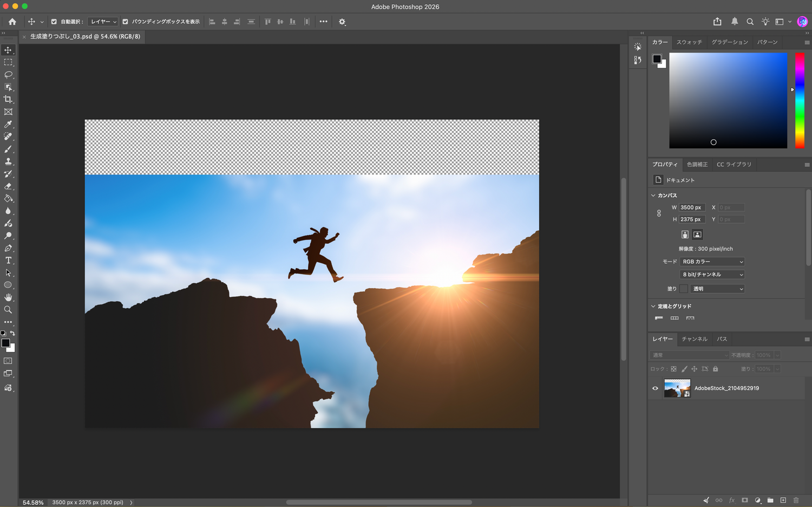Select the Crop tool
Image resolution: width=812 pixels, height=507 pixels.
pyautogui.click(x=8, y=99)
